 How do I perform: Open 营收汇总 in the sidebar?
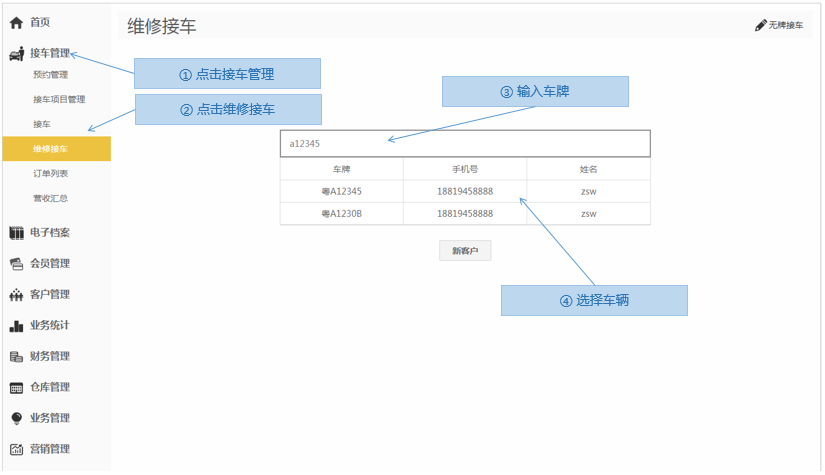pos(50,199)
